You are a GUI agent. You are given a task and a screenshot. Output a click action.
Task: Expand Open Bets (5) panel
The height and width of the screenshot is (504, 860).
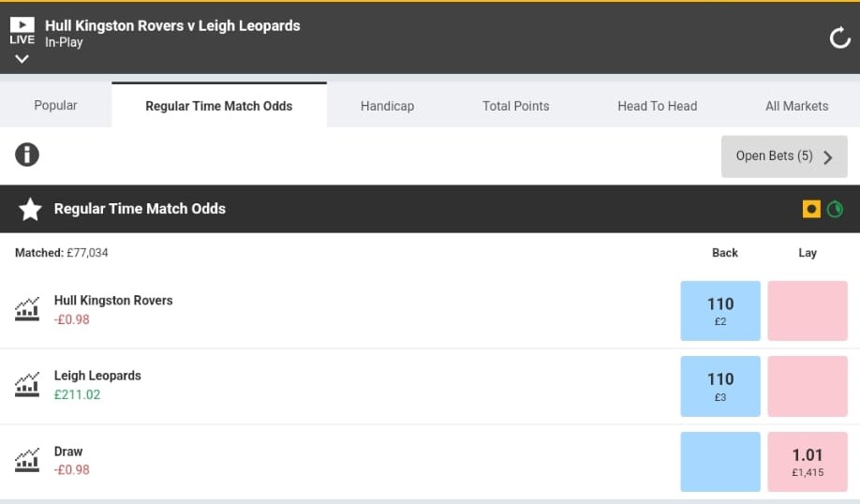[784, 156]
